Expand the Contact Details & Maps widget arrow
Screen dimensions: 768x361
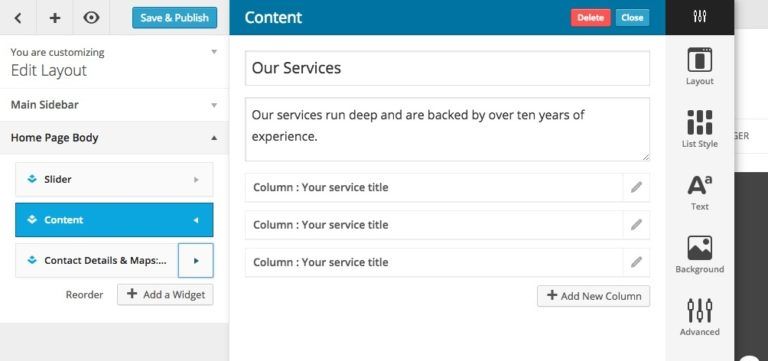pos(195,260)
